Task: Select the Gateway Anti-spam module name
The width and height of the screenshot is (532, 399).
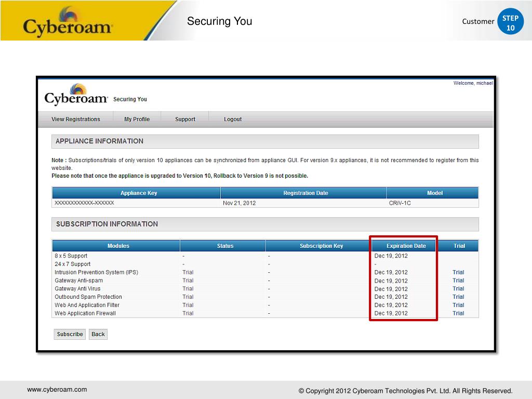Action: click(79, 280)
